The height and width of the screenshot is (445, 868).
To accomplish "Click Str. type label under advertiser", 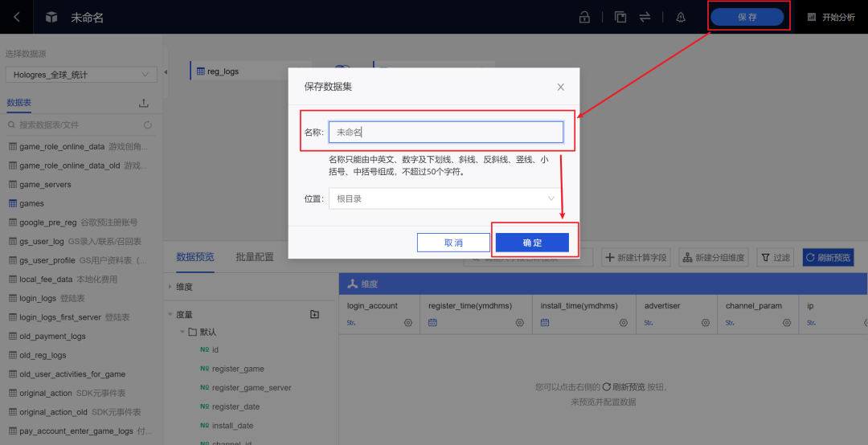I will [x=649, y=323].
